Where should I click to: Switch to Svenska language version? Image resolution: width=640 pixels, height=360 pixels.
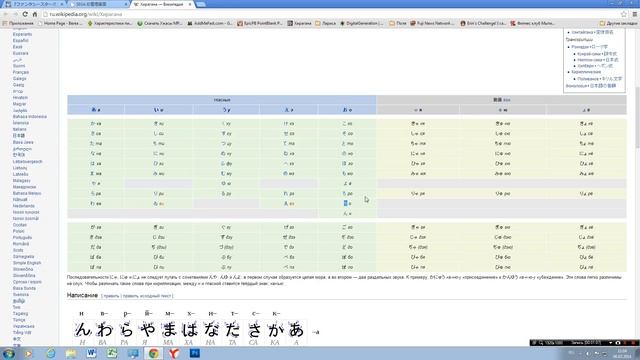pyautogui.click(x=20, y=294)
